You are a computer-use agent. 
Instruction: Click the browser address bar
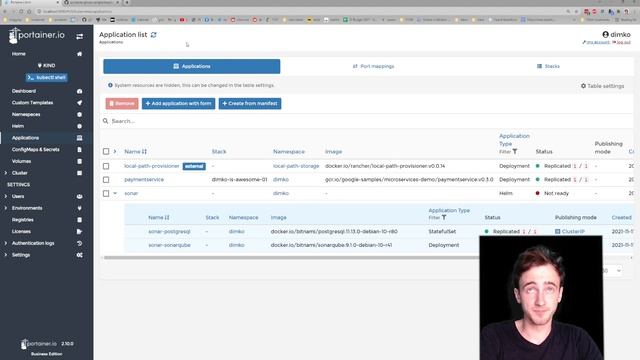[301, 11]
